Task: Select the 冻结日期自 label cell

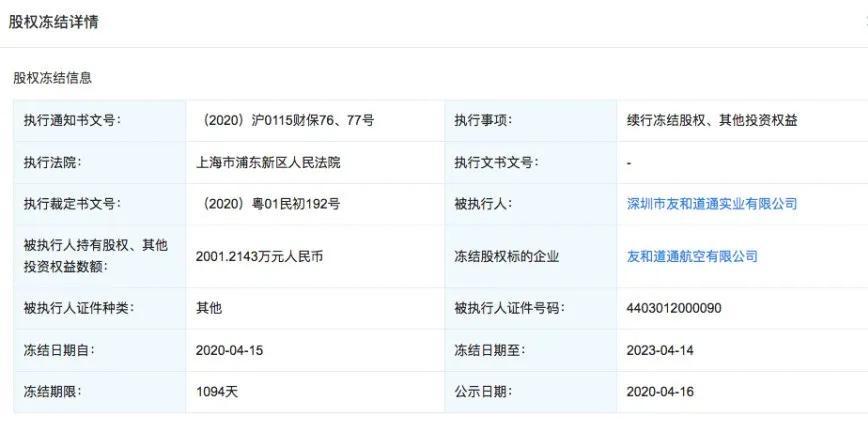Action: (x=100, y=350)
